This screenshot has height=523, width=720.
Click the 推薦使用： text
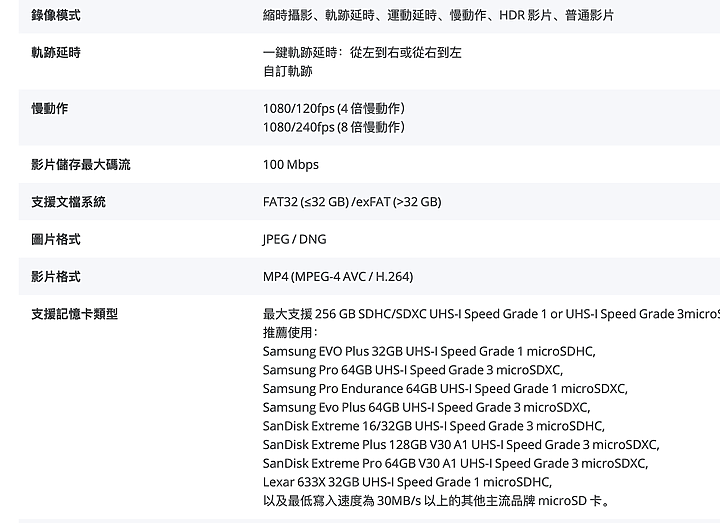[290, 332]
